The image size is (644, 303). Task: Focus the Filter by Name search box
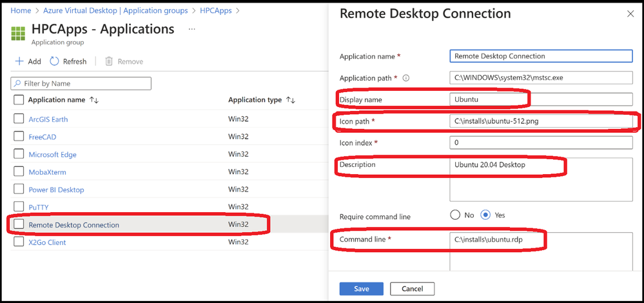tap(81, 83)
